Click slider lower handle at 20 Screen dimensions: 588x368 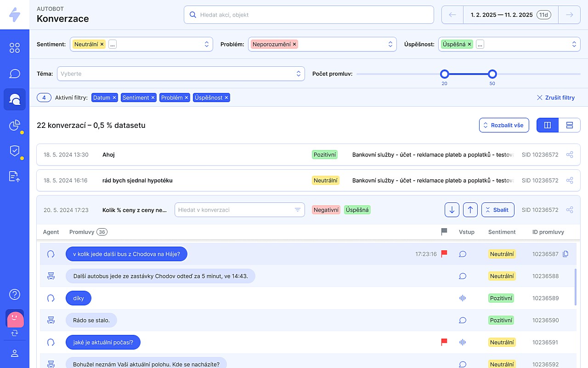coord(444,74)
